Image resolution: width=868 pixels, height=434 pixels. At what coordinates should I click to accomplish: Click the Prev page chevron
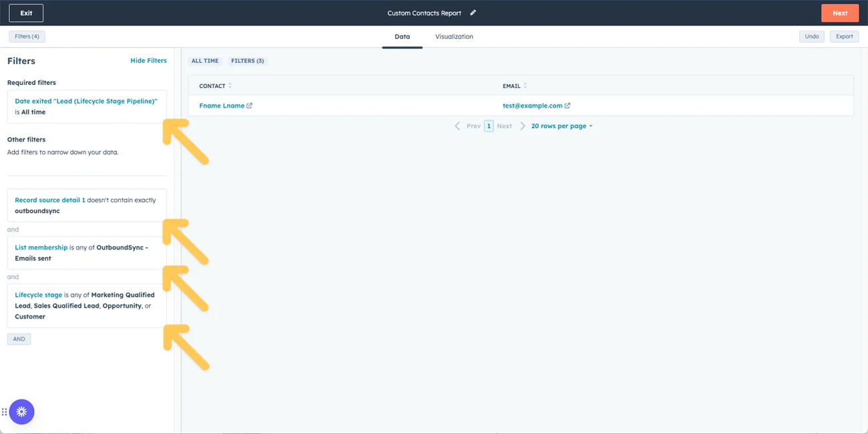(x=458, y=126)
